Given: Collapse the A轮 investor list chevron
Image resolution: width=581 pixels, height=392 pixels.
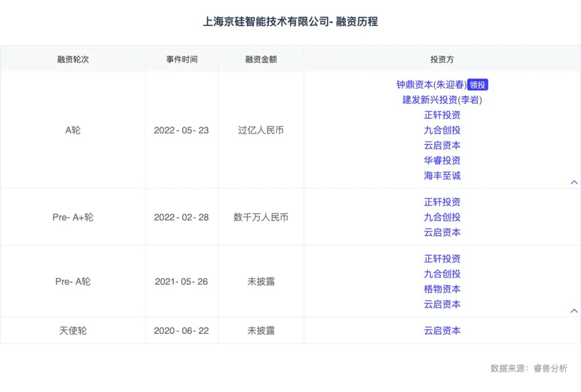Looking at the screenshot, I should coord(574,182).
